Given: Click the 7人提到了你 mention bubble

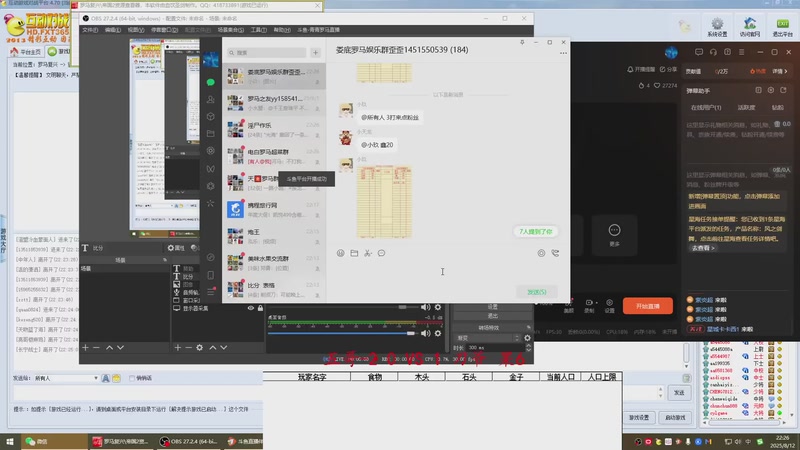Looking at the screenshot, I should (x=535, y=232).
